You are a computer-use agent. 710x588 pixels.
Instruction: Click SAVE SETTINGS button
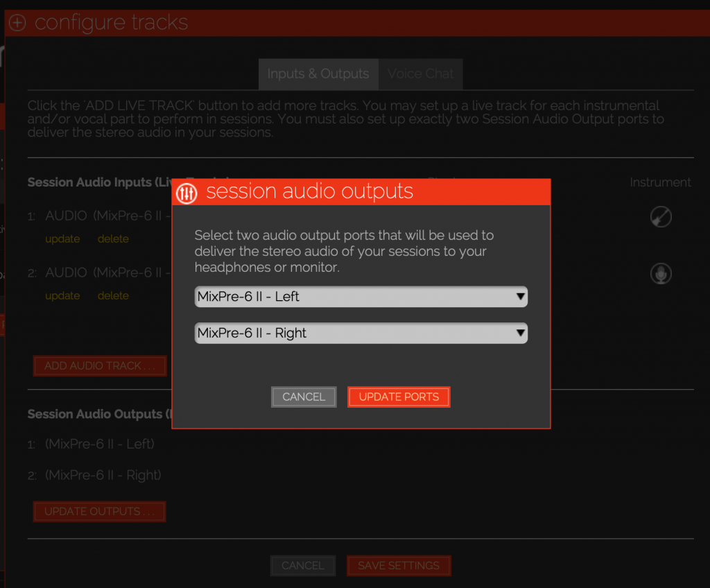399,565
